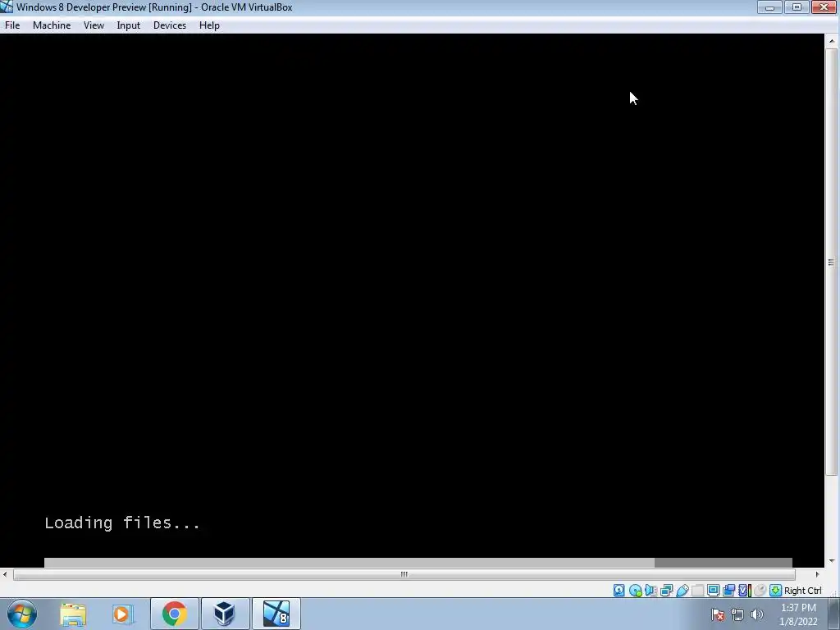840x630 pixels.
Task: Click the CPU virtualization status icon
Action: 745,591
